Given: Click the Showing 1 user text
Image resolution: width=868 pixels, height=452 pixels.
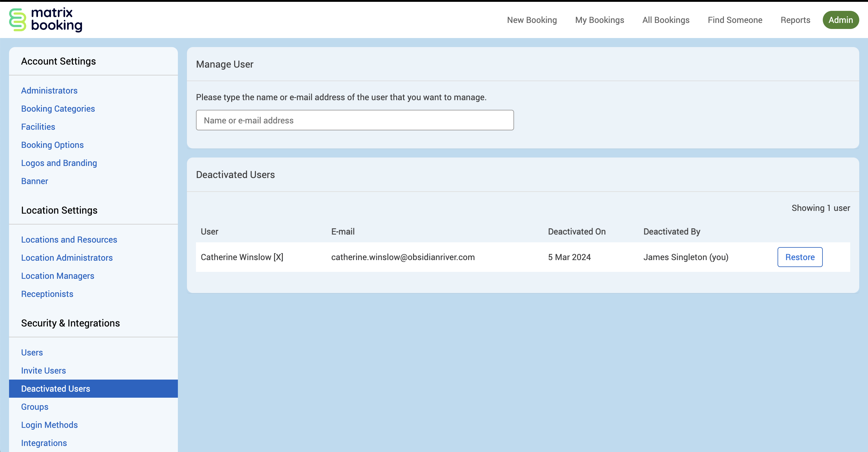Looking at the screenshot, I should click(x=820, y=208).
